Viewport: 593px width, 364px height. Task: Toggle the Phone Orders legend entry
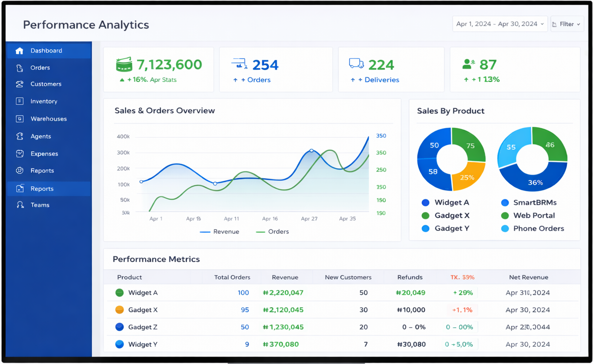pyautogui.click(x=532, y=229)
